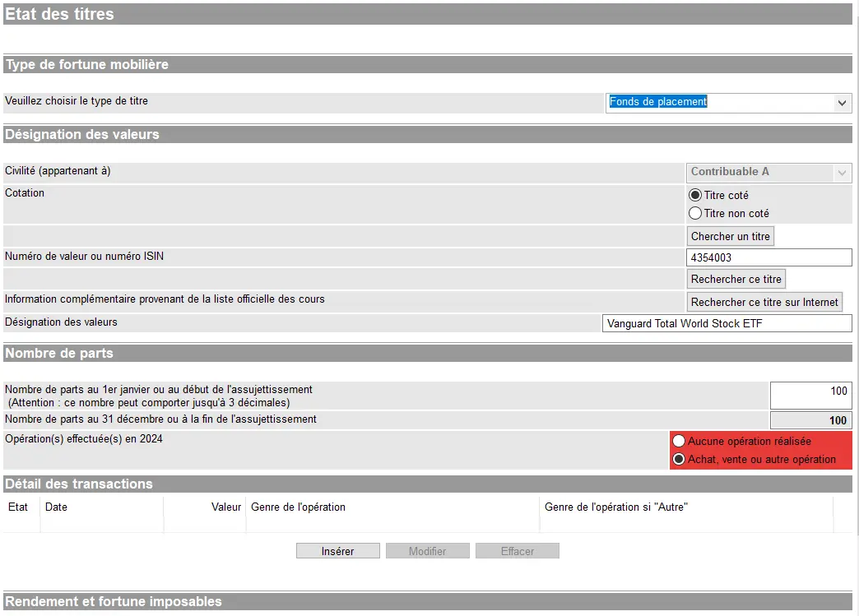Open the type de titre dropdown

pos(728,103)
